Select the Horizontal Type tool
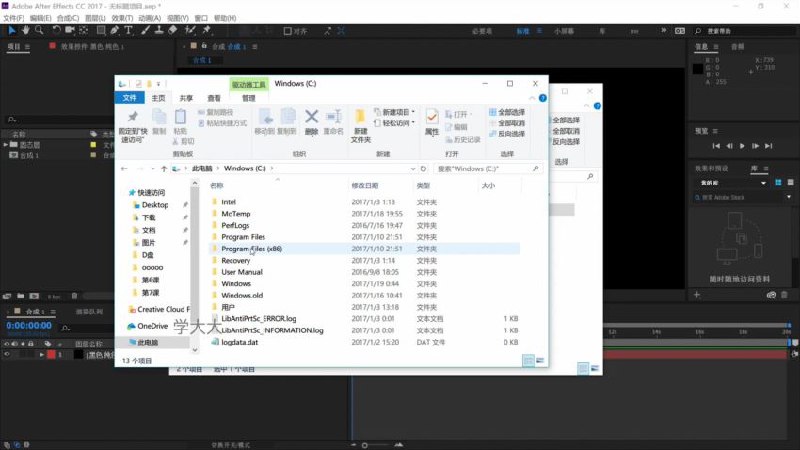 click(128, 31)
